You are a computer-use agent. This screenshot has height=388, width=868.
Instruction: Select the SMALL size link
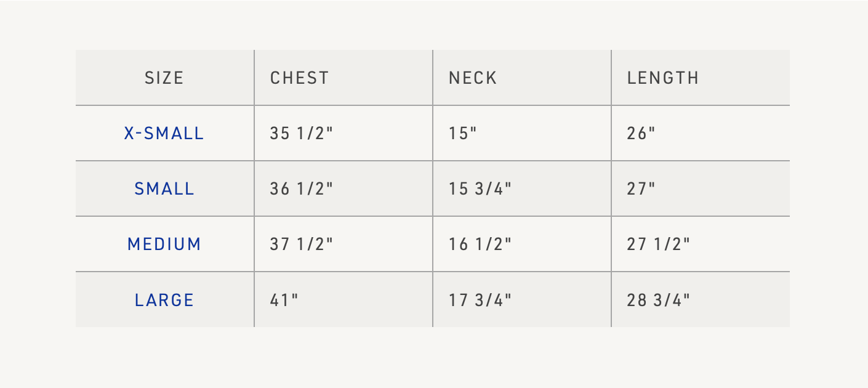(x=164, y=189)
